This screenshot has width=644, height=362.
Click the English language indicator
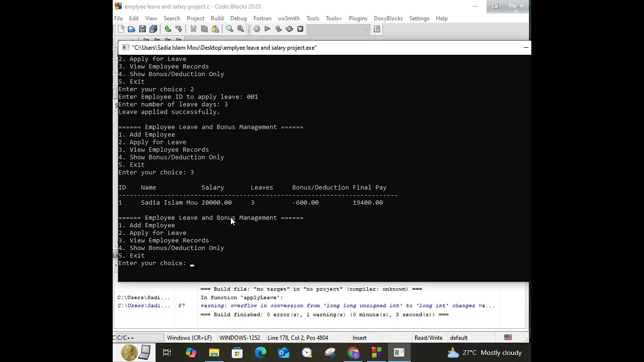point(516,6)
